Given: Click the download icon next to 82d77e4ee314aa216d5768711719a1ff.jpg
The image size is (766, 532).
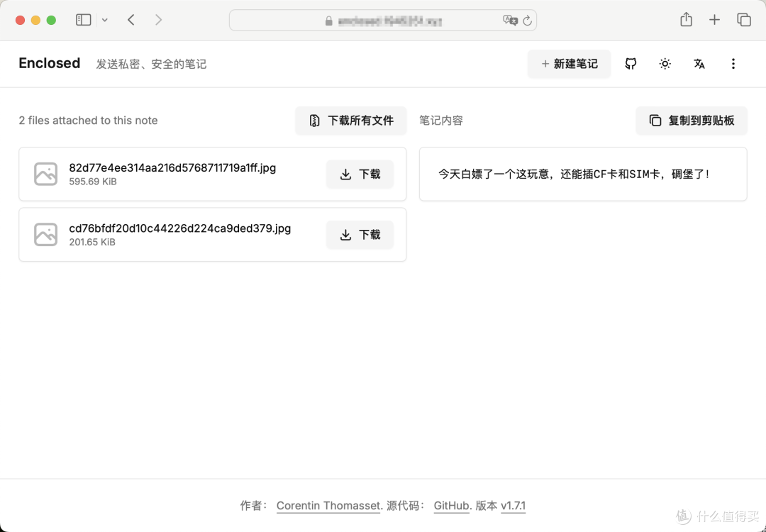Looking at the screenshot, I should click(x=346, y=174).
